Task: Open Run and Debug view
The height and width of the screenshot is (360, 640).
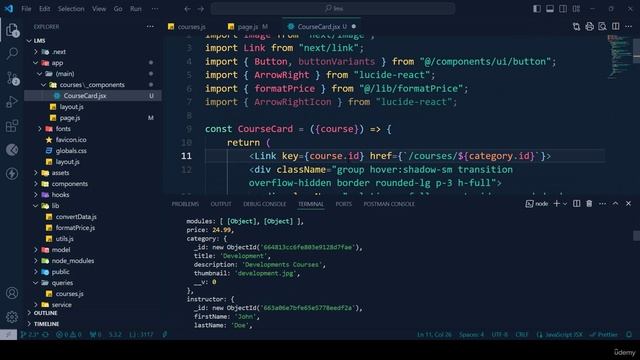Action: pyautogui.click(x=12, y=102)
